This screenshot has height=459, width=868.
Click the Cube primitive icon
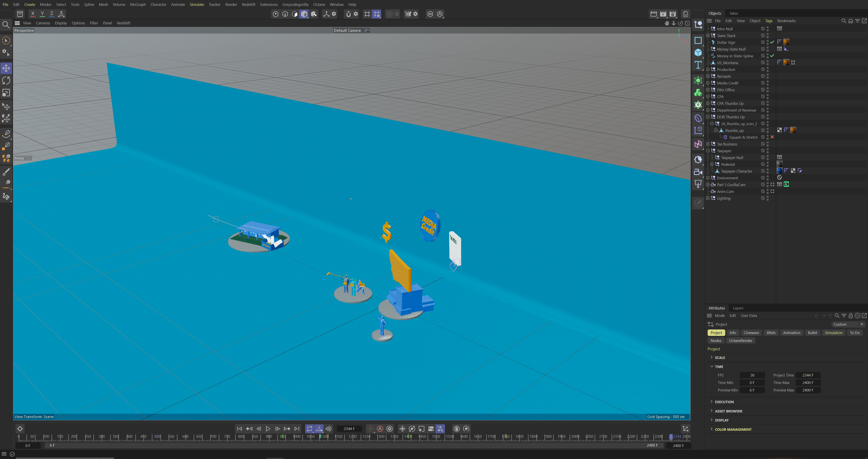point(698,53)
